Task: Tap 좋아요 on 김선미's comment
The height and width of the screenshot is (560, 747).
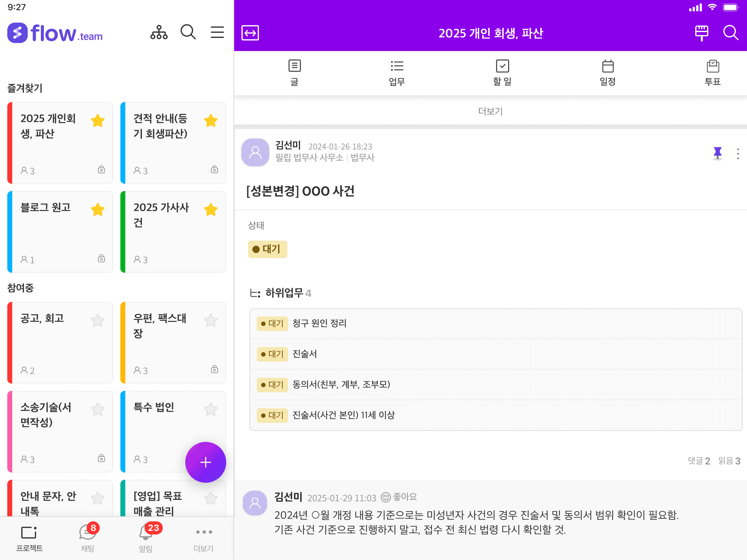Action: coord(399,497)
